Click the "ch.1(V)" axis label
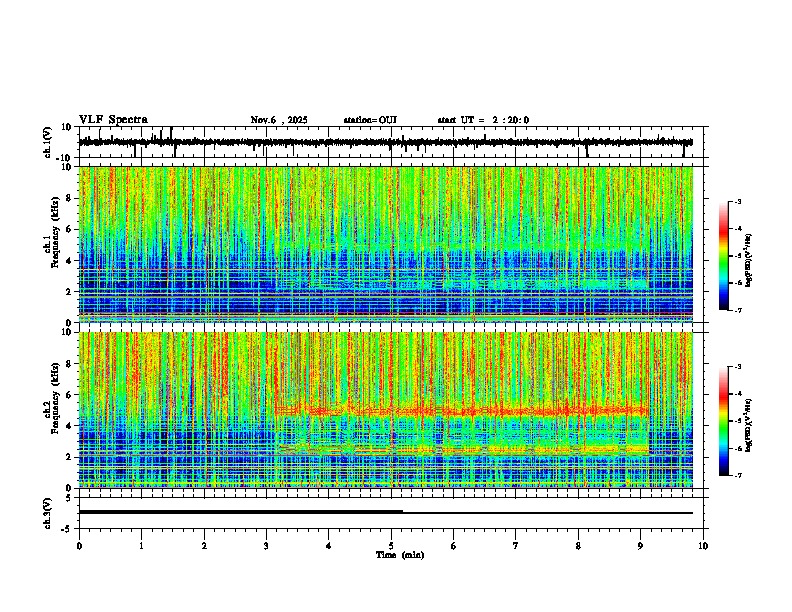792x612 pixels. click(48, 142)
